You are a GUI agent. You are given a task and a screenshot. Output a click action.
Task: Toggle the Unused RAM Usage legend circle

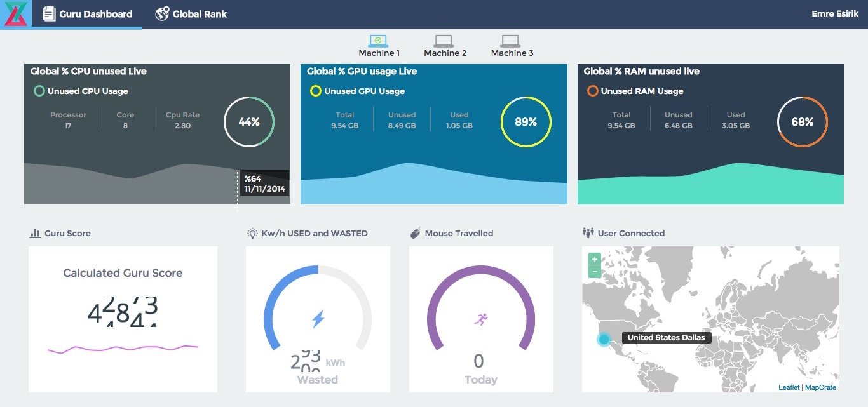point(592,91)
